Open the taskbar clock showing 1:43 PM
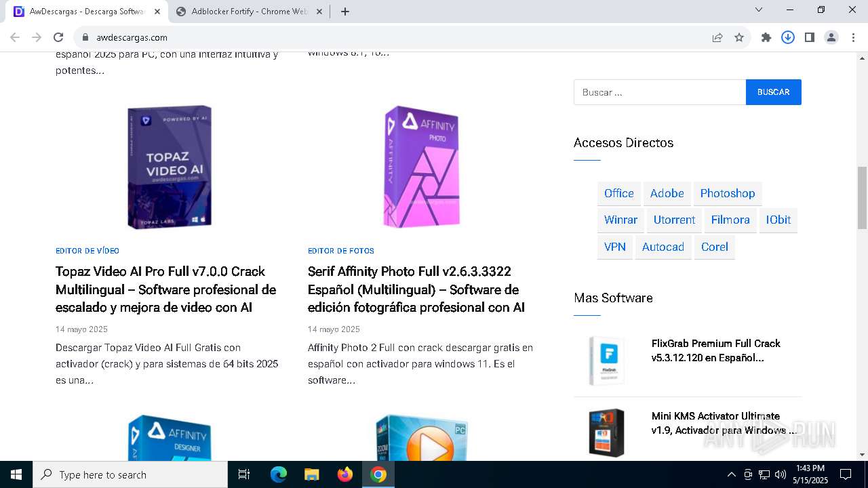The image size is (868, 488). [x=810, y=474]
